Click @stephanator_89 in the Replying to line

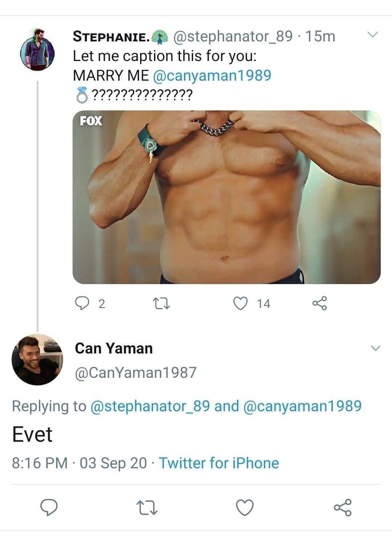[x=150, y=406]
